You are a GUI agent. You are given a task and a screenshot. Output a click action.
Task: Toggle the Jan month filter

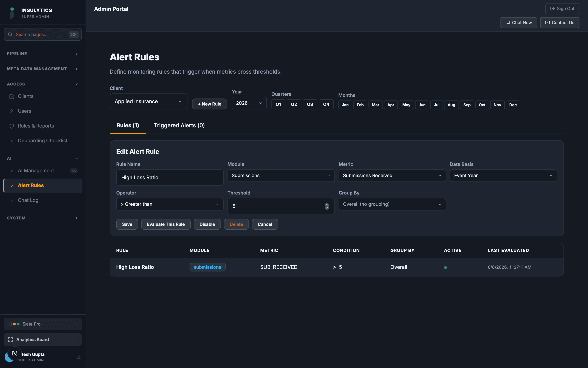[x=345, y=105]
